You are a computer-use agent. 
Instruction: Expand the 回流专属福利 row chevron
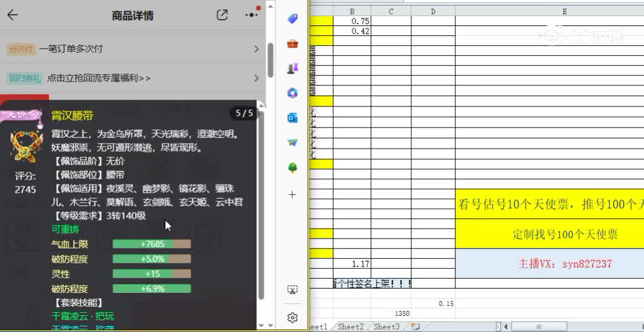[256, 78]
